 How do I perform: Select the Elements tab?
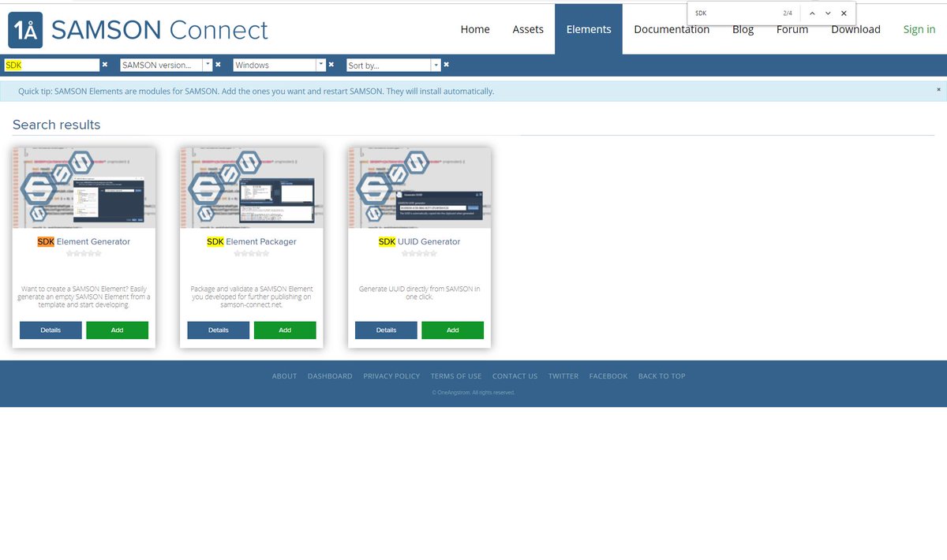(589, 29)
